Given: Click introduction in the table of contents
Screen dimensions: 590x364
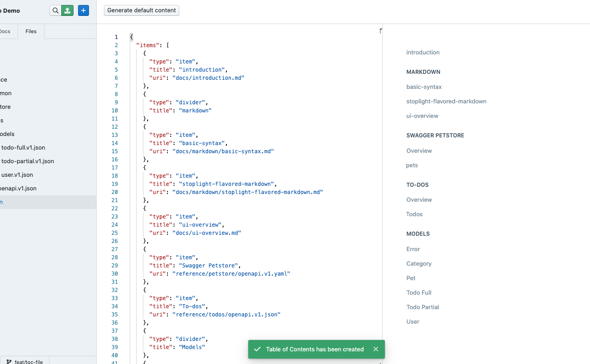Looking at the screenshot, I should 423,52.
